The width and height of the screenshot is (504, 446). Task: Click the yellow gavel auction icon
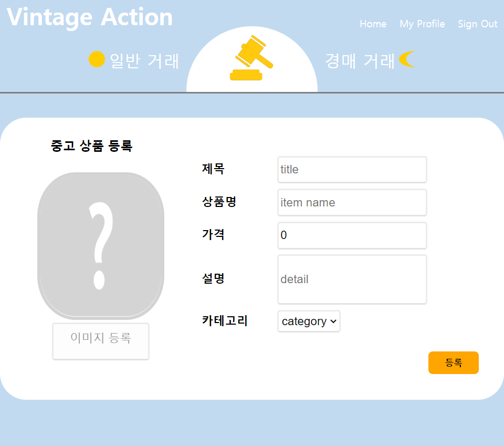252,58
